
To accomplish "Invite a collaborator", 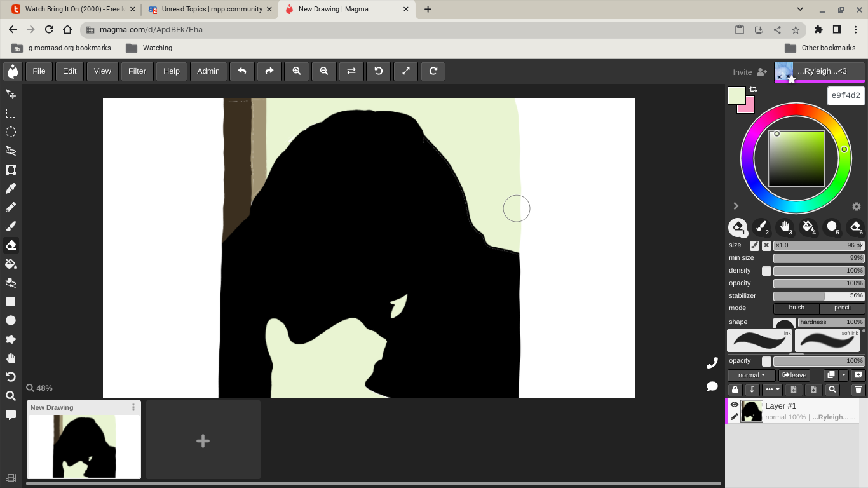I will coord(750,72).
